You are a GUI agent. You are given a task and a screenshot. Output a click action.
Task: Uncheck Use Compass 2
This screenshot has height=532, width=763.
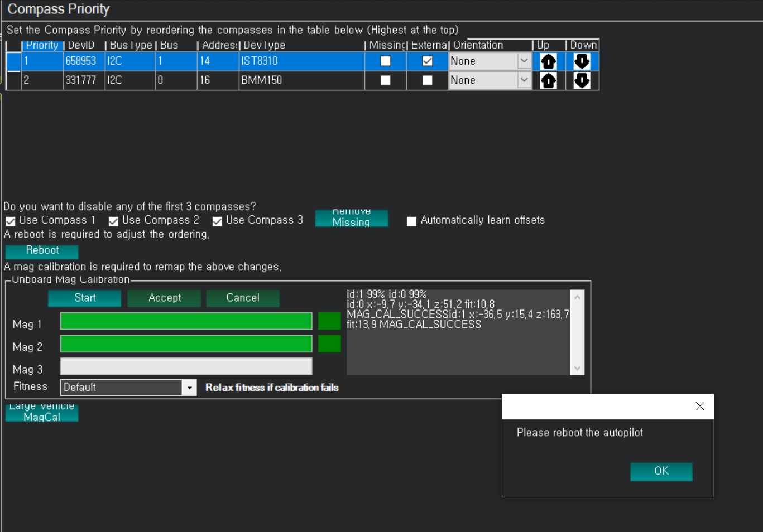click(113, 221)
